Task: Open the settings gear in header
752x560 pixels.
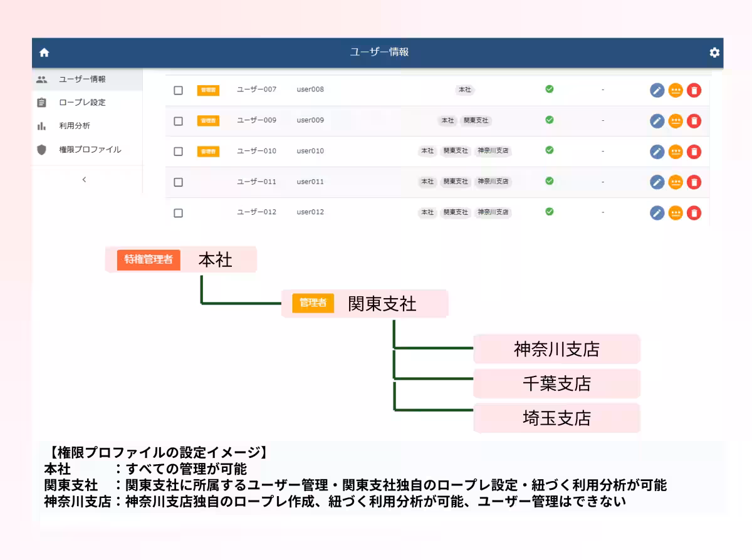Action: [x=714, y=53]
